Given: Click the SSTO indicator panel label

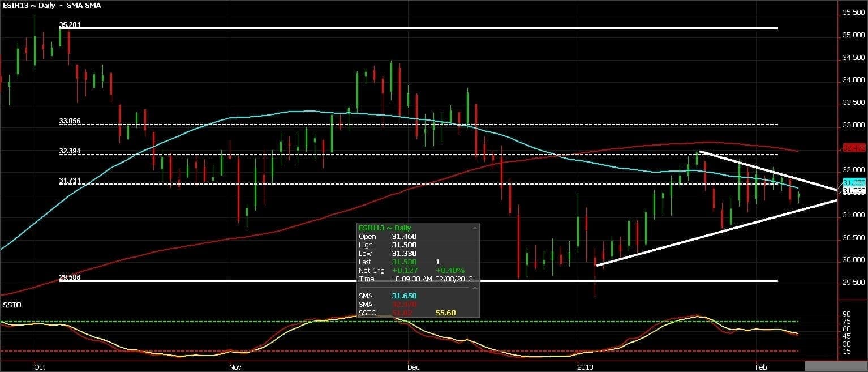Looking at the screenshot, I should click(11, 305).
